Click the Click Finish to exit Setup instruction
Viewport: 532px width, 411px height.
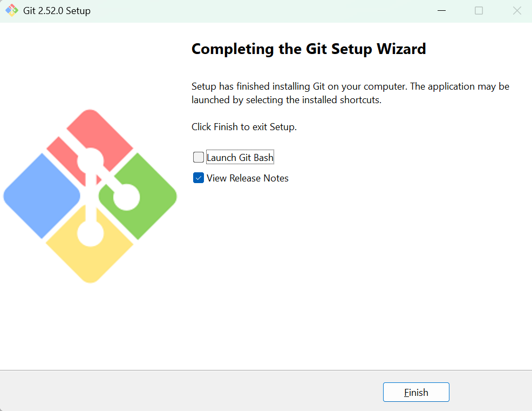[x=244, y=126]
